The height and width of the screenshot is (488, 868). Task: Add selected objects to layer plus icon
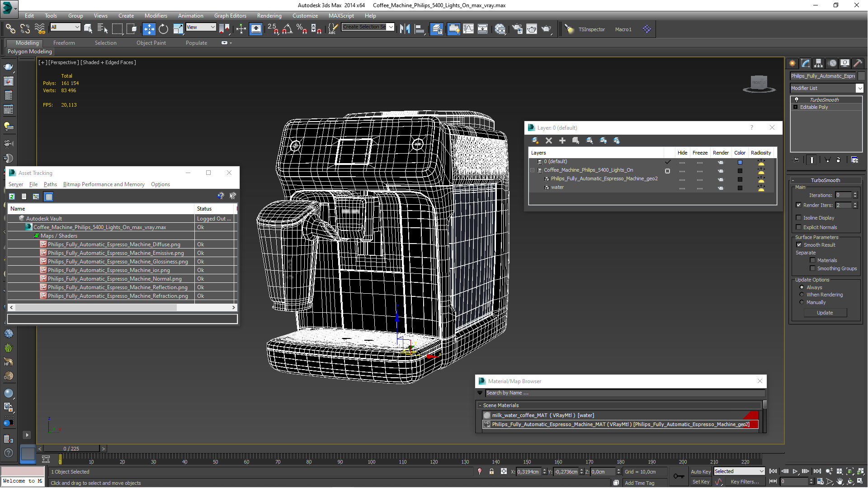coord(562,141)
